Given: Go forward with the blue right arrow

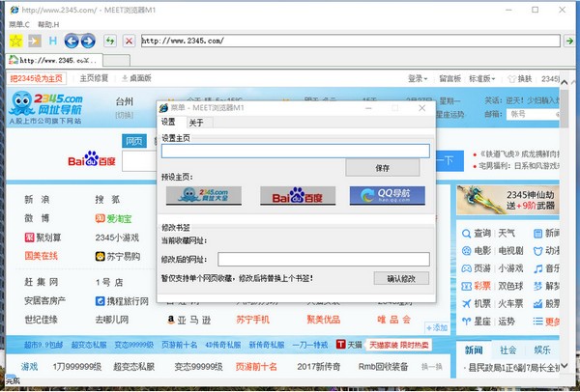Looking at the screenshot, I should (x=88, y=41).
